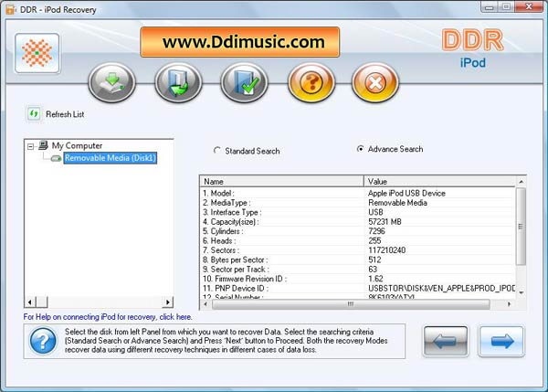Click the table's horizontal scrollbar thumb
Viewport: 548px width, 392px height.
[x=351, y=304]
